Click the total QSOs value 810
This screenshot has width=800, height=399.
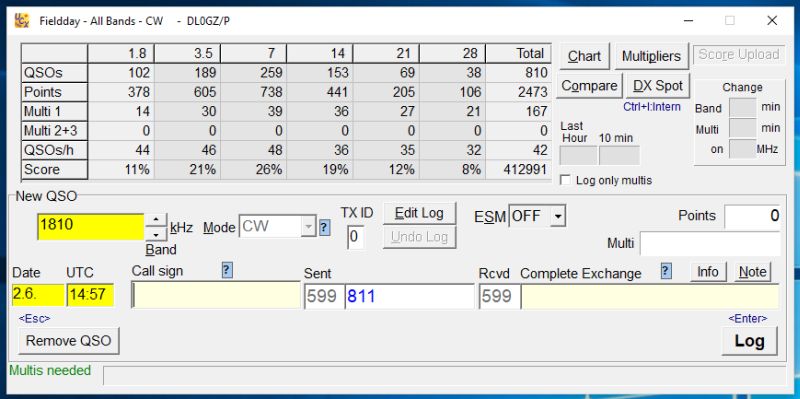[518, 72]
